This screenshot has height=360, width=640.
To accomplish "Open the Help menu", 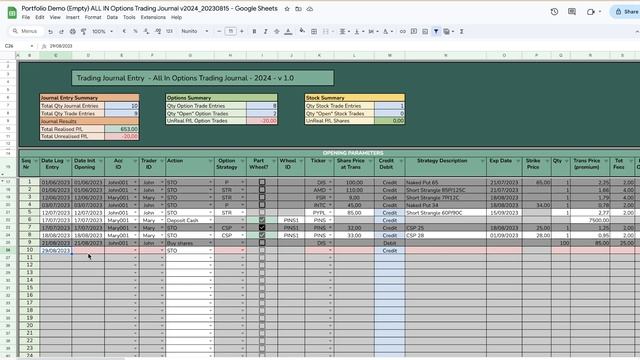I will tap(176, 18).
